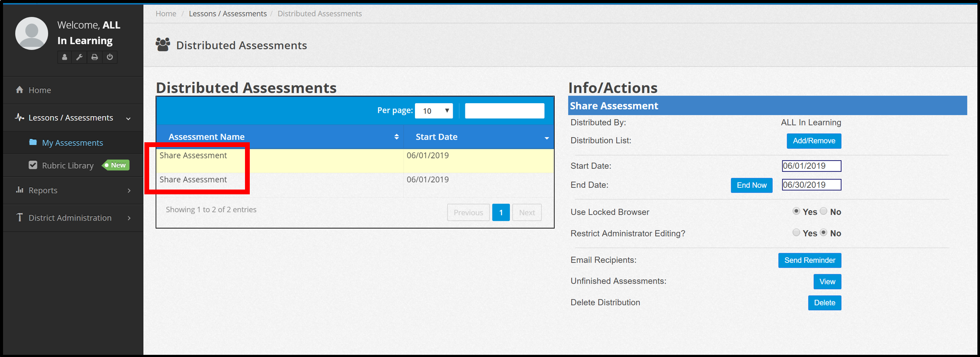Click the user profile icon under Welcome
The image size is (980, 357).
65,57
